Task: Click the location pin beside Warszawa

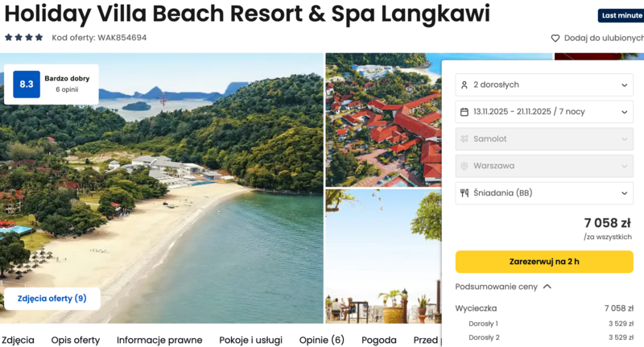Action: (464, 166)
